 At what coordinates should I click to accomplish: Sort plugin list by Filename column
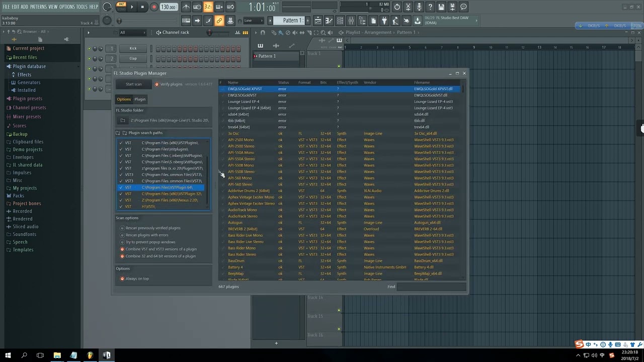coord(422,82)
